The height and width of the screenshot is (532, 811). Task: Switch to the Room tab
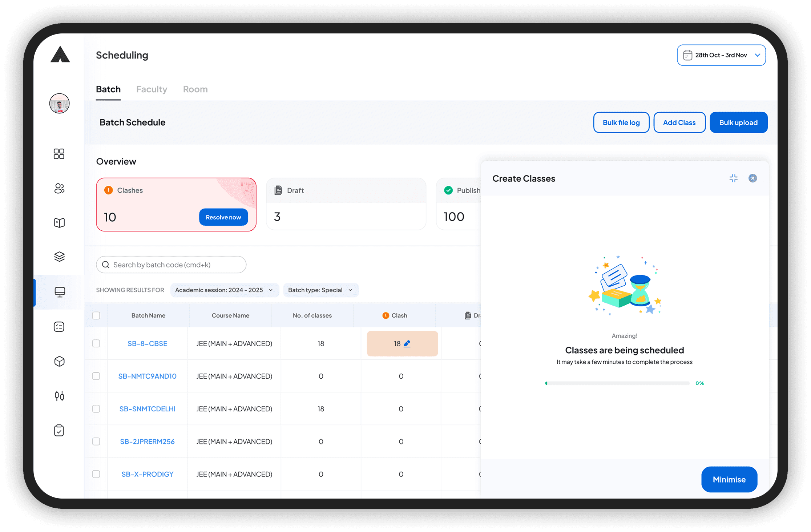click(195, 89)
